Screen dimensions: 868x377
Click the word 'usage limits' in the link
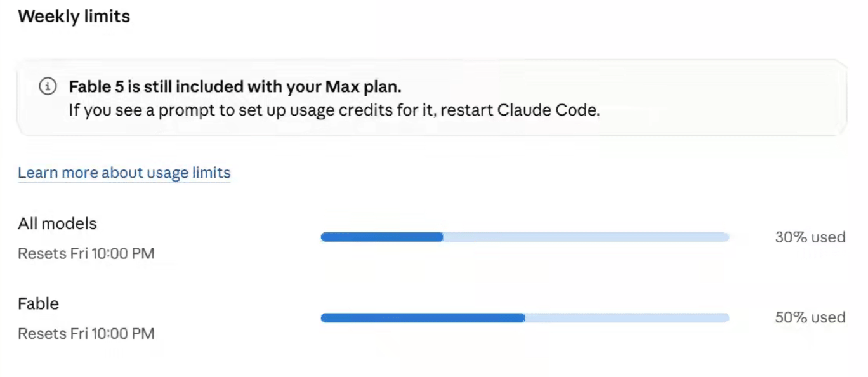(x=188, y=173)
